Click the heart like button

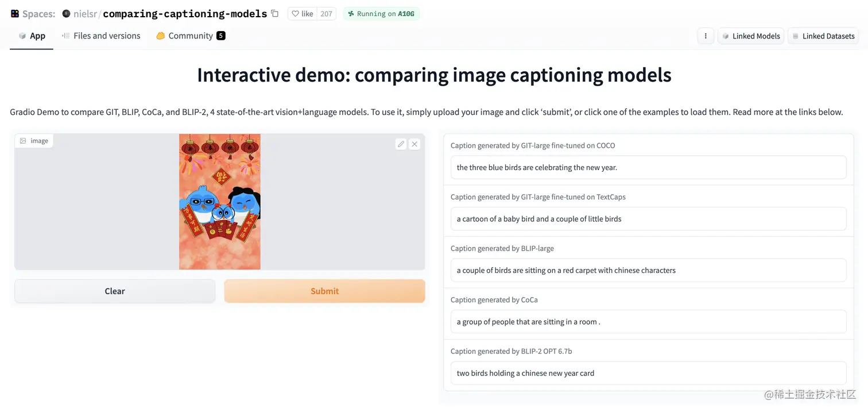tap(303, 14)
